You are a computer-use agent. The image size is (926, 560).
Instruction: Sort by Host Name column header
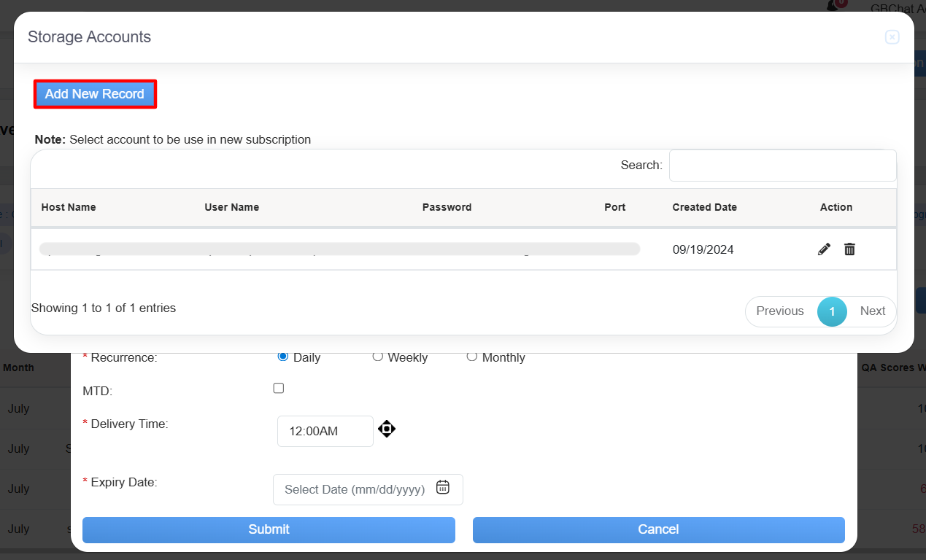[x=69, y=207]
